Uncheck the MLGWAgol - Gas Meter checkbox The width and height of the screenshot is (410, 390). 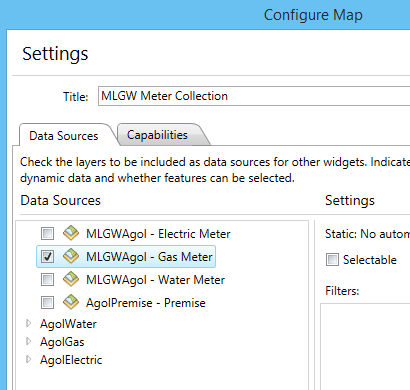[47, 256]
